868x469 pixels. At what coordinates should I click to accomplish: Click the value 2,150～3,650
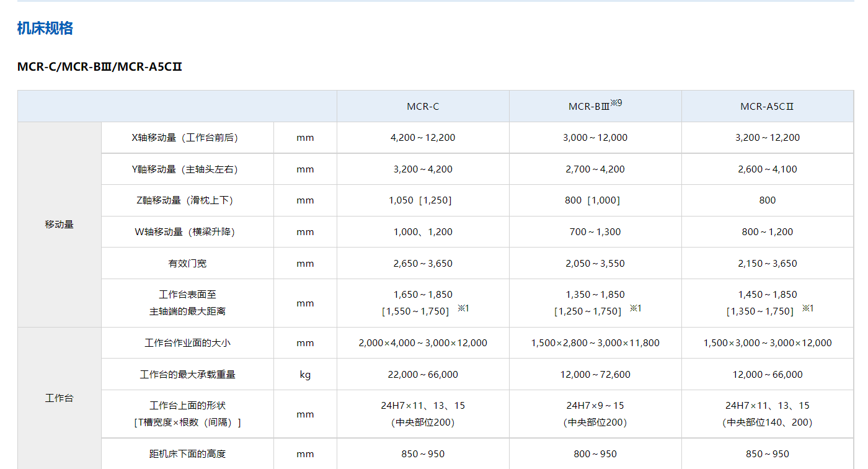[768, 263]
